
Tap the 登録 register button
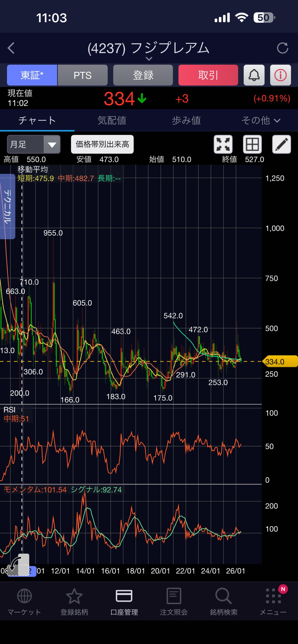pos(143,75)
